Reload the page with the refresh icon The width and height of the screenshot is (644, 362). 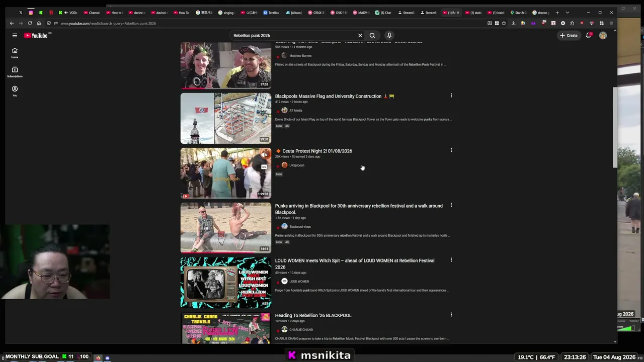tap(30, 23)
